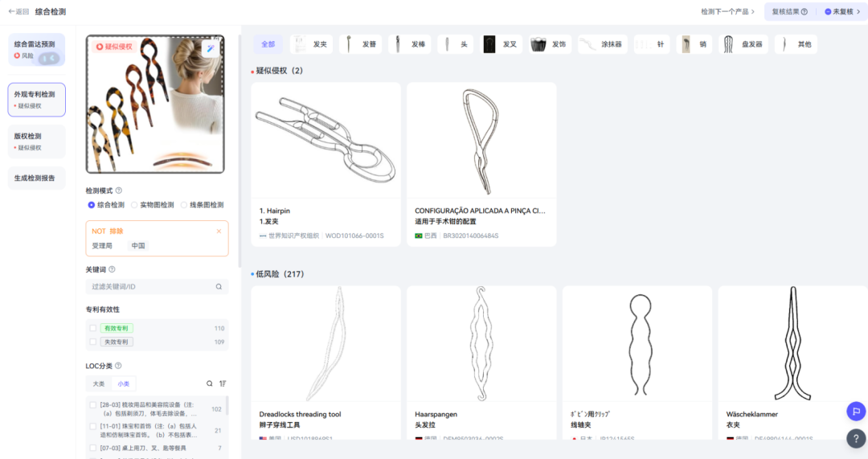The height and width of the screenshot is (459, 868).
Task: Select the 综合检测 radio button
Action: [x=92, y=205]
